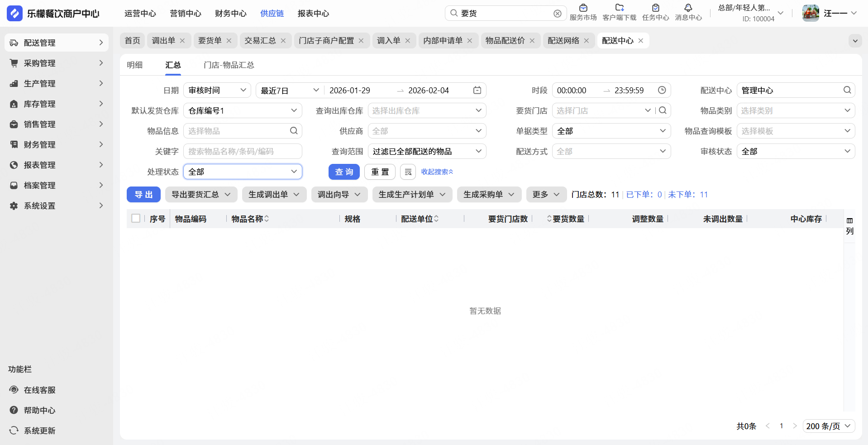Click the filter settings icon beside 重置

point(408,172)
